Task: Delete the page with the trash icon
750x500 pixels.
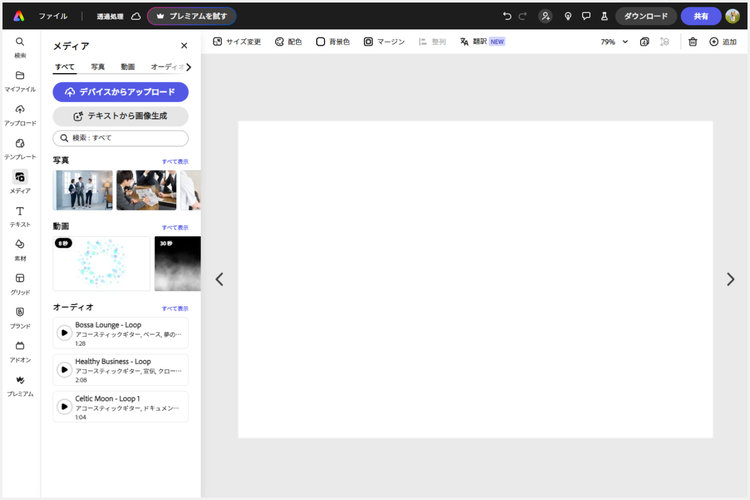Action: click(x=693, y=42)
